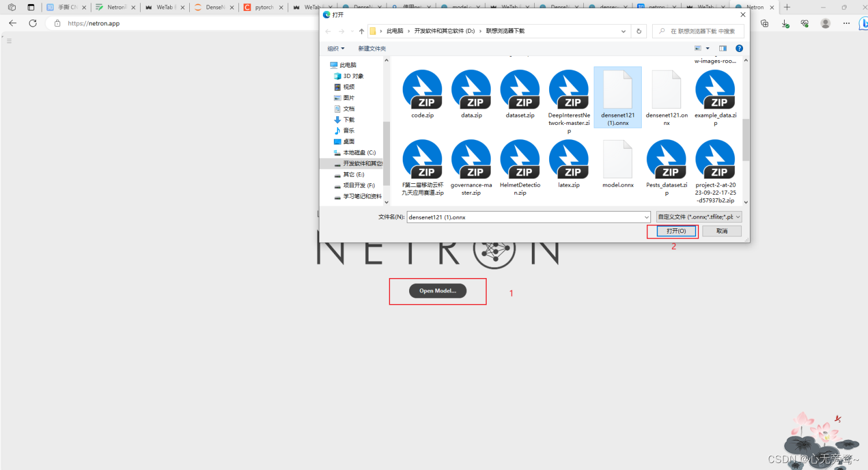Click the refresh icon beside address path
This screenshot has width=868, height=470.
(639, 31)
